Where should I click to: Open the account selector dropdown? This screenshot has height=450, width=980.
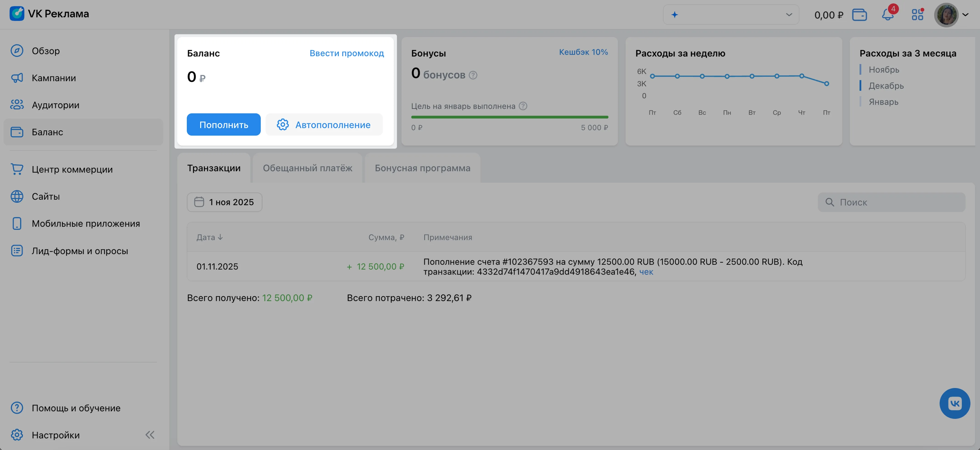(x=731, y=15)
